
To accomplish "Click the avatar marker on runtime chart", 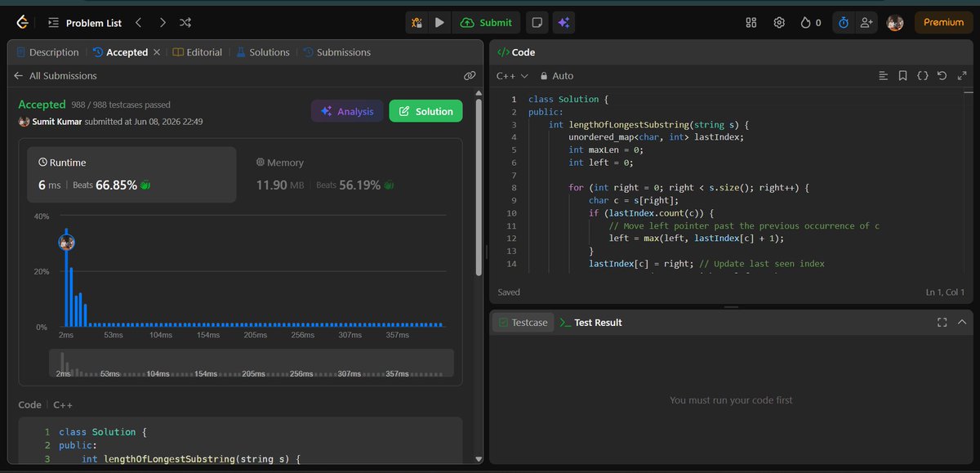I will click(67, 242).
